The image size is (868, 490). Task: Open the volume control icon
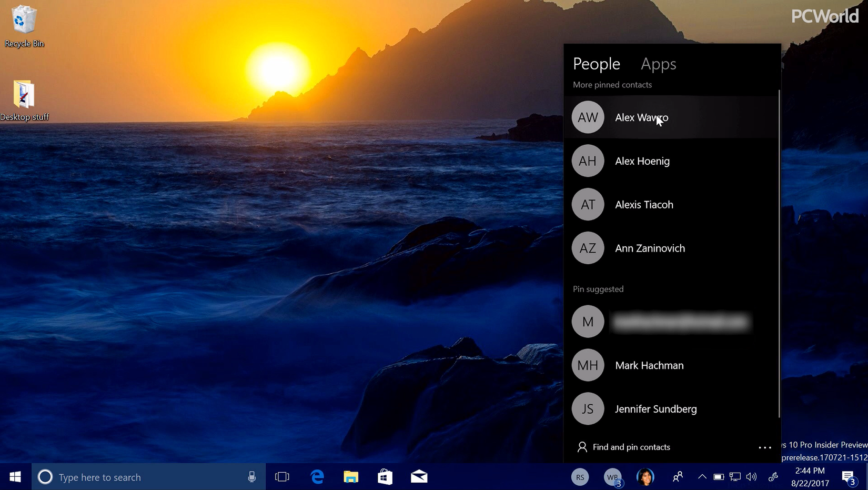point(751,477)
